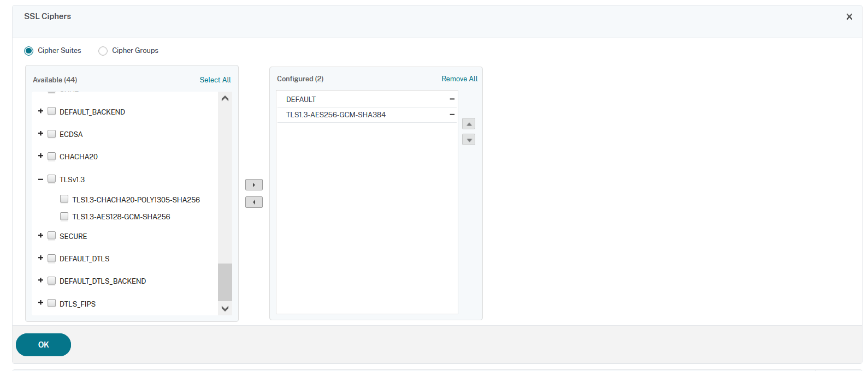This screenshot has width=868, height=371.
Task: Confirm with the OK button
Action: tap(43, 345)
